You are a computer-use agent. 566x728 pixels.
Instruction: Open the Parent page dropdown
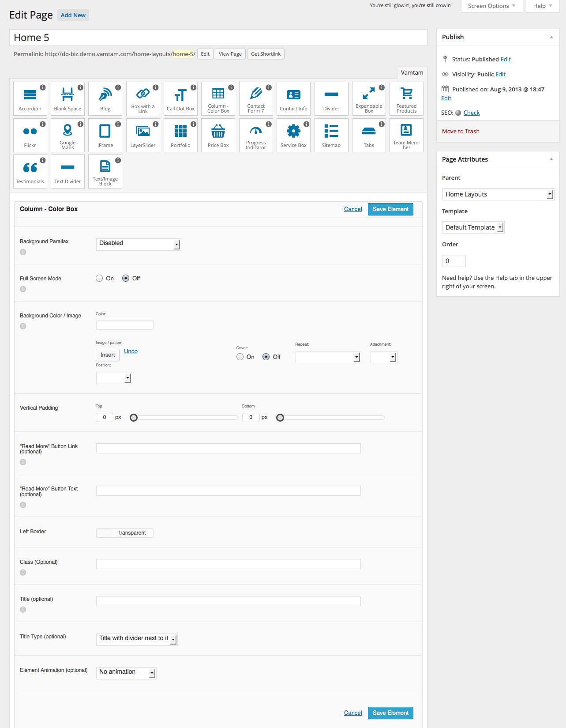click(x=498, y=194)
